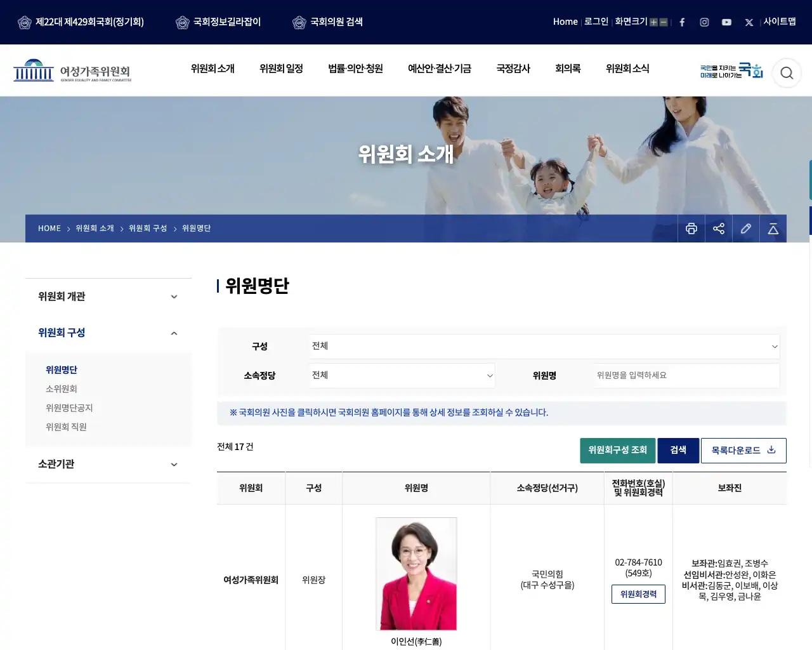Click HOME in the breadcrumb
Screen dimensions: 812x650
(x=49, y=229)
